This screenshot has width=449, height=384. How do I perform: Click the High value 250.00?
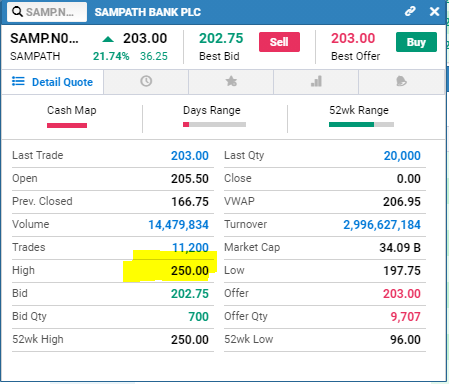pos(190,271)
